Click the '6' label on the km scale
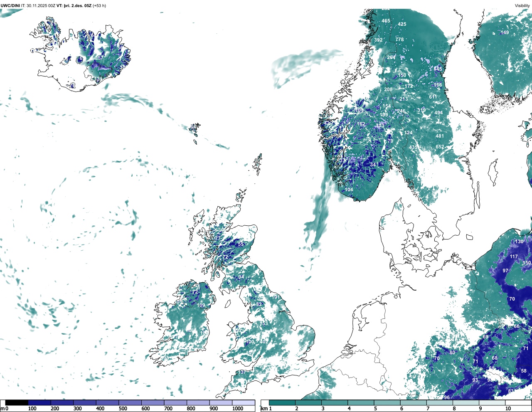The width and height of the screenshot is (532, 412). click(x=402, y=409)
